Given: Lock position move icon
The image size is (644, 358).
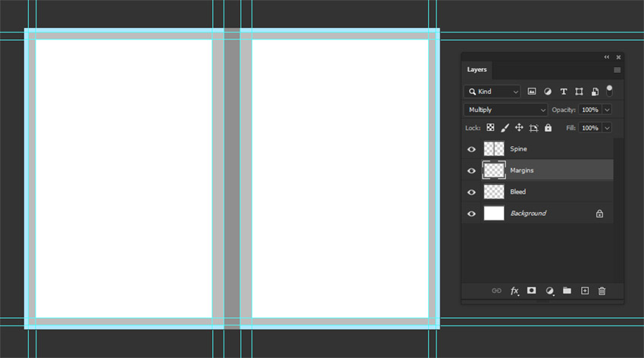Looking at the screenshot, I should pos(519,128).
